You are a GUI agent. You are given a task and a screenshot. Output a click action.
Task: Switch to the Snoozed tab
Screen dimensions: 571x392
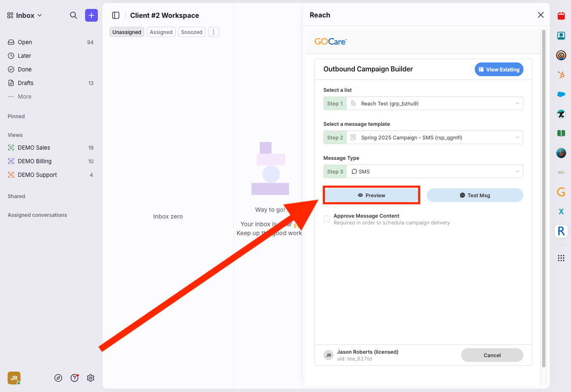[x=191, y=32]
